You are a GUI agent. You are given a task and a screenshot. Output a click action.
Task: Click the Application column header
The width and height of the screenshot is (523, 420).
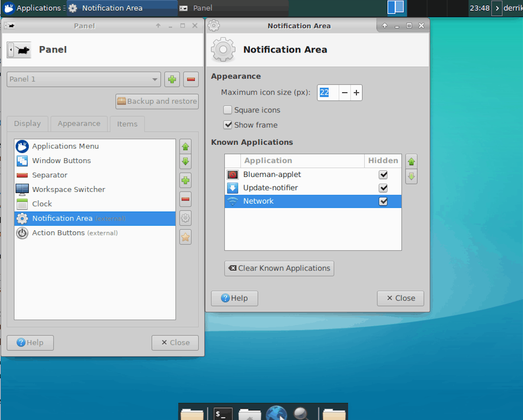point(302,161)
